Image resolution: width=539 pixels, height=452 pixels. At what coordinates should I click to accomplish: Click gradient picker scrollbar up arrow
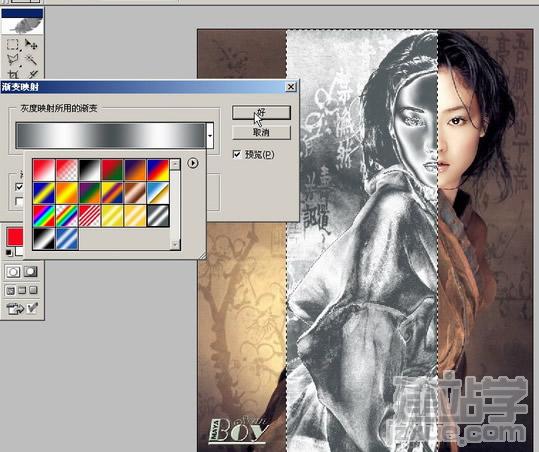pos(175,165)
